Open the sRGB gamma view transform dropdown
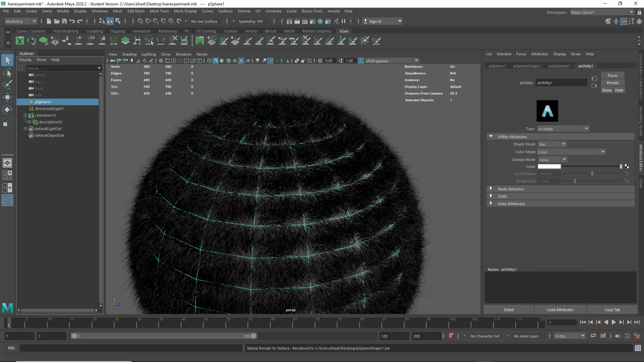The image size is (644, 362). 391,61
